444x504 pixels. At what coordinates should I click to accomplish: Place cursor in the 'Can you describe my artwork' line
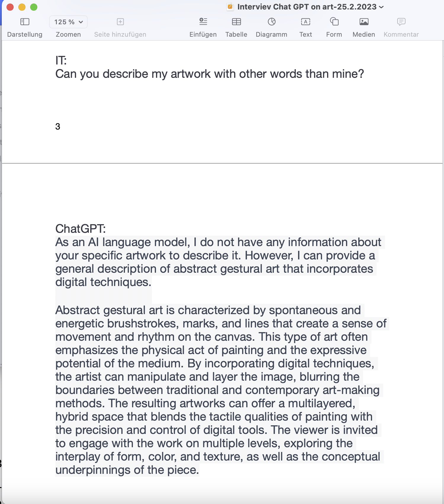point(209,74)
